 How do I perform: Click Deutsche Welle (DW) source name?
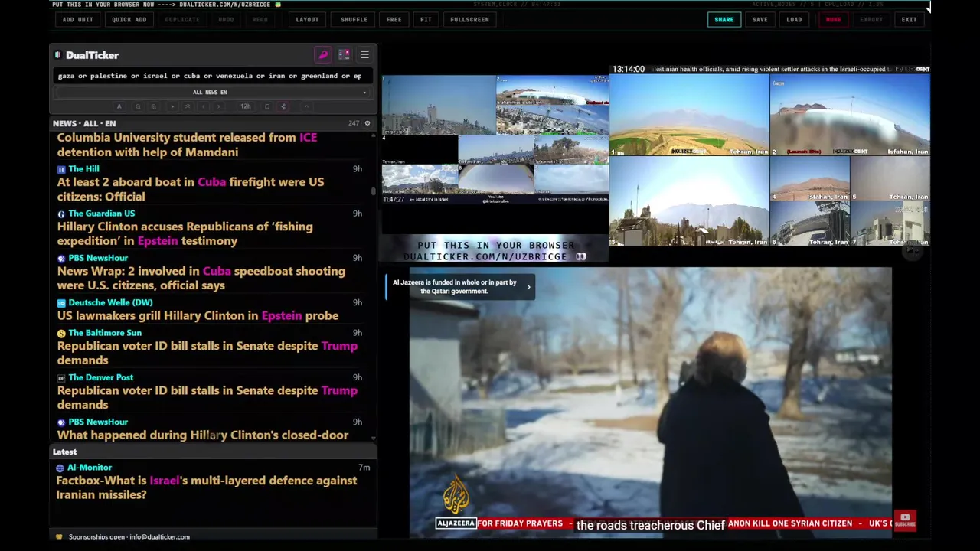pos(110,302)
